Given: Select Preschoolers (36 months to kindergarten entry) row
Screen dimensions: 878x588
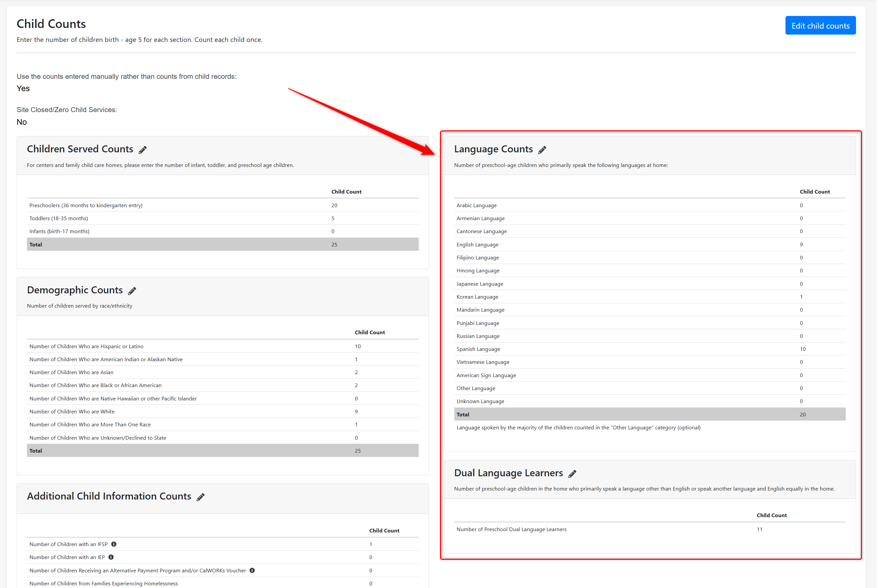Looking at the screenshot, I should click(x=86, y=206).
